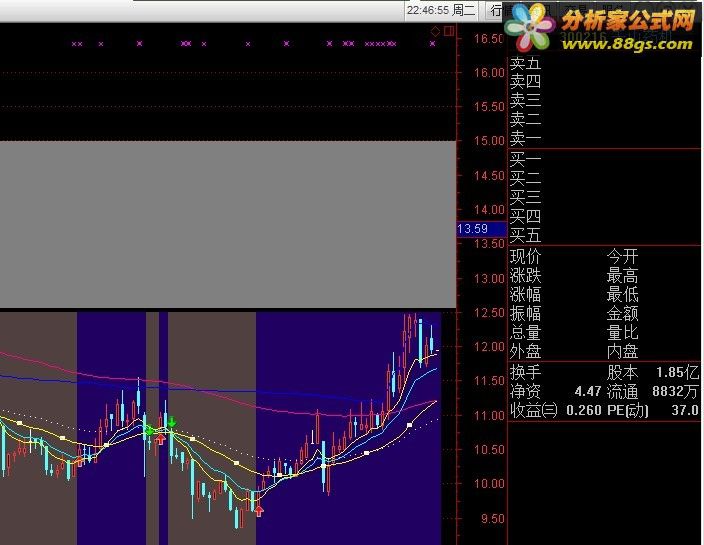Select the 卖四 order book row
Screen dimensions: 704x545
coord(604,82)
